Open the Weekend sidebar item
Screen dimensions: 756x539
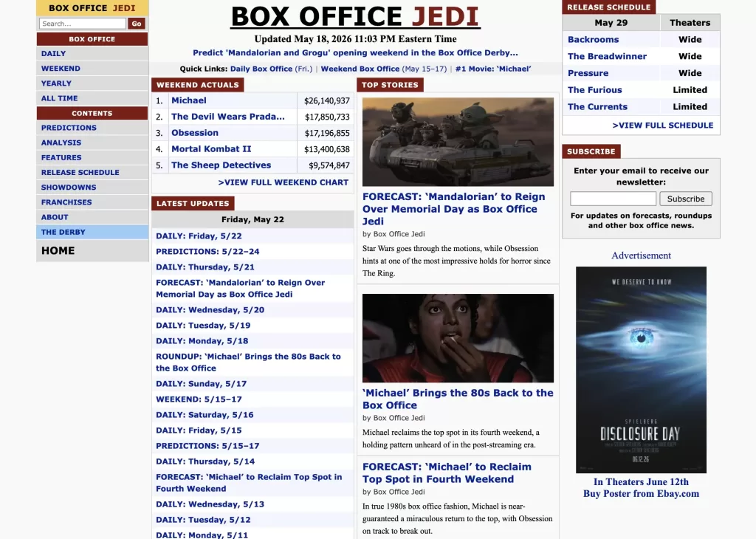[x=92, y=69]
